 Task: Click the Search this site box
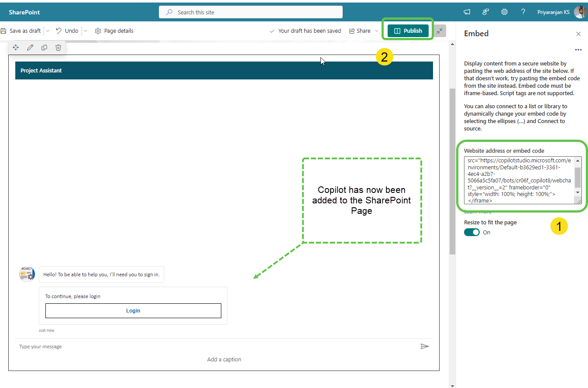(251, 12)
